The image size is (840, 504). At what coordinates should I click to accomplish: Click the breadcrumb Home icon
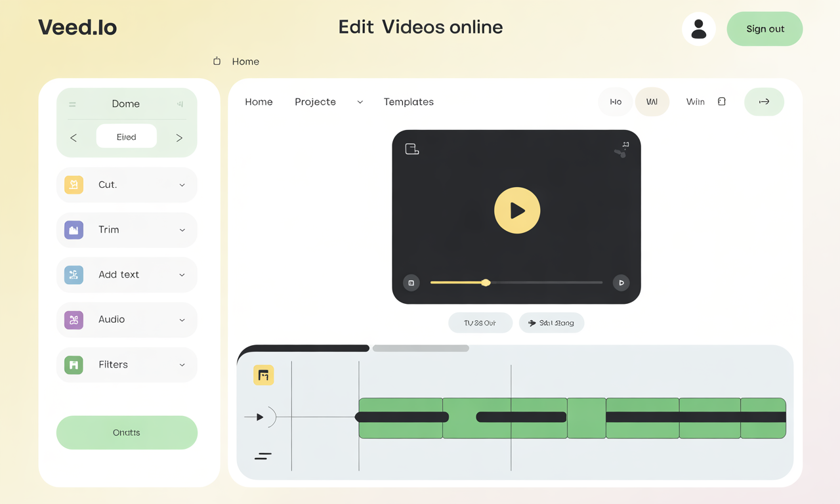click(x=217, y=61)
